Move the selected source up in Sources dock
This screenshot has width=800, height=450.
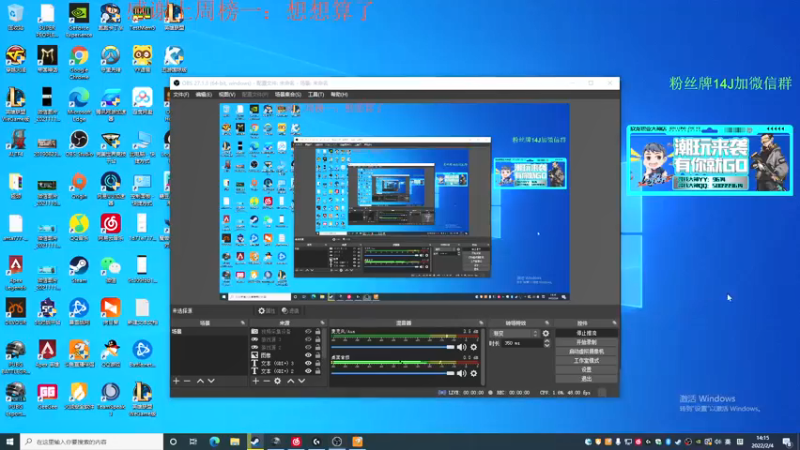290,381
